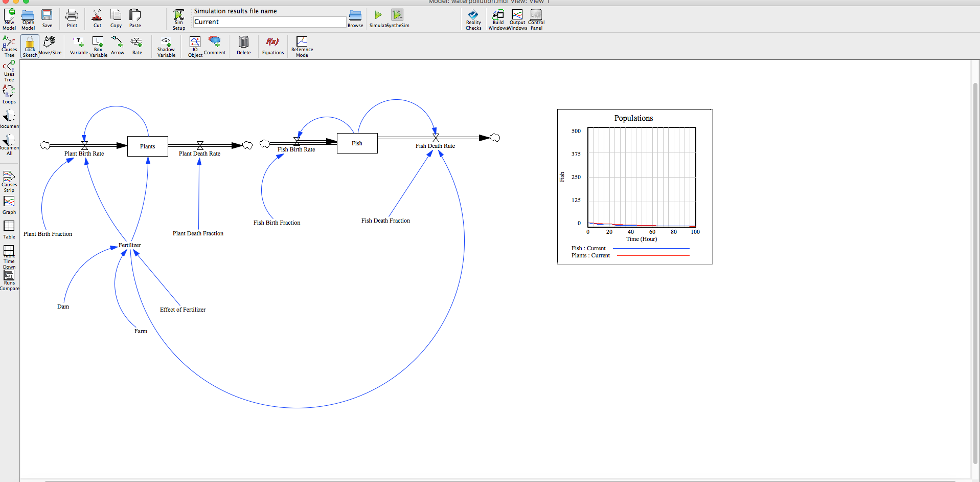980x482 pixels.
Task: Toggle the Lock Sketch tool
Action: [30, 47]
